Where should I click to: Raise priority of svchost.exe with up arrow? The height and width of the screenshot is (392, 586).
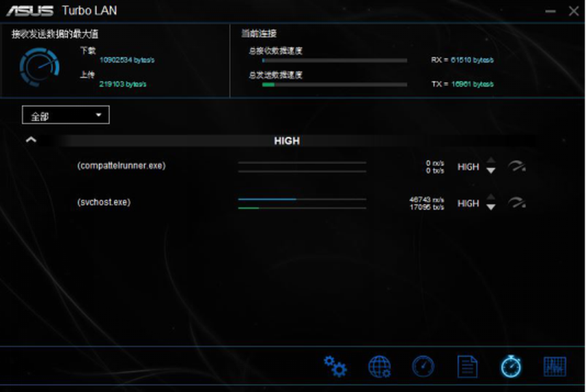[x=491, y=198]
